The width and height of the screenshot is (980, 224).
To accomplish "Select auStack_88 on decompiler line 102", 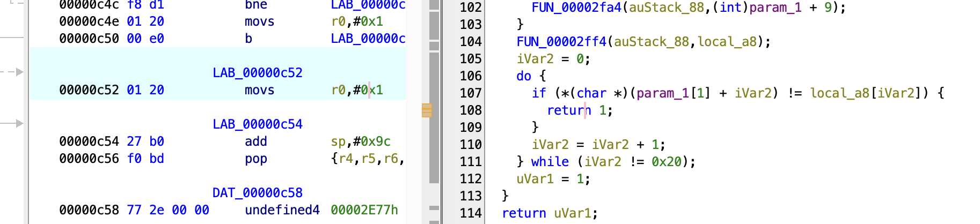I will click(667, 8).
